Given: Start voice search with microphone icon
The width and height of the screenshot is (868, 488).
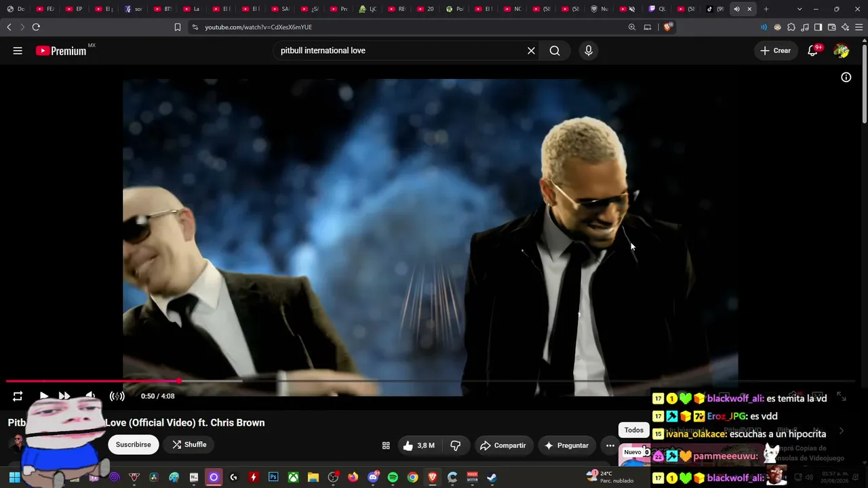Looking at the screenshot, I should [x=589, y=51].
